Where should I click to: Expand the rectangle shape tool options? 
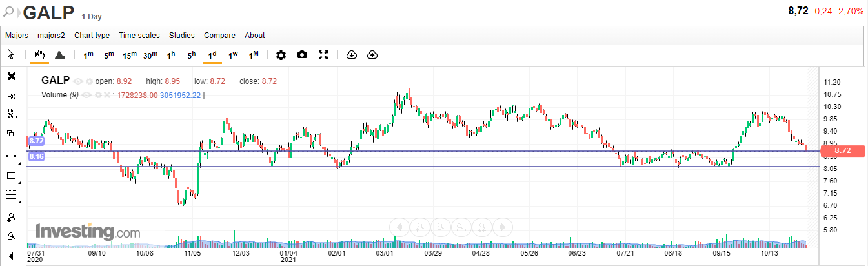[x=19, y=183]
